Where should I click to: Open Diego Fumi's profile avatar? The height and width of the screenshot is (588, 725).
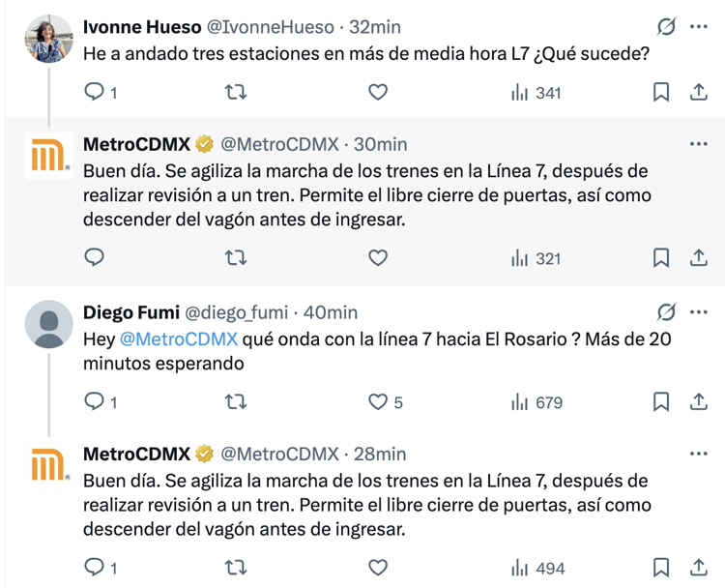[48, 324]
